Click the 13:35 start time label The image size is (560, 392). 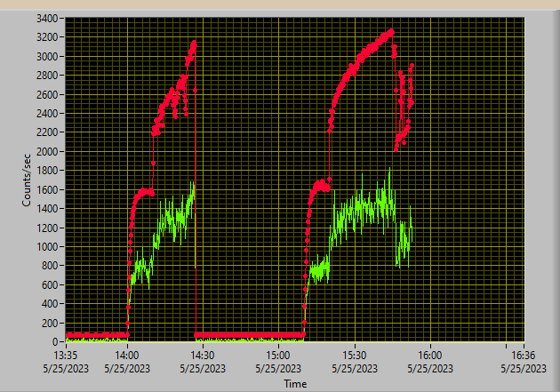pyautogui.click(x=66, y=356)
